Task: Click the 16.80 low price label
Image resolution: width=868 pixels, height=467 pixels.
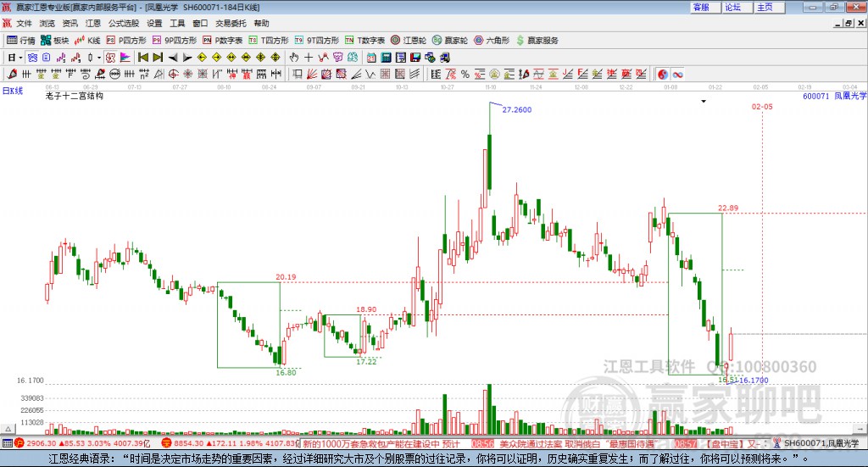Action: pos(286,372)
